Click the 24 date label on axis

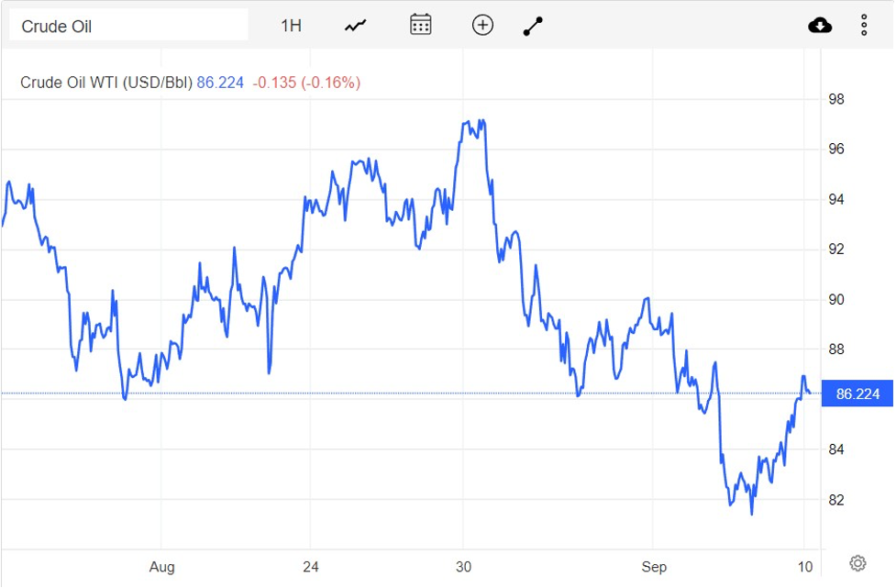coord(311,566)
